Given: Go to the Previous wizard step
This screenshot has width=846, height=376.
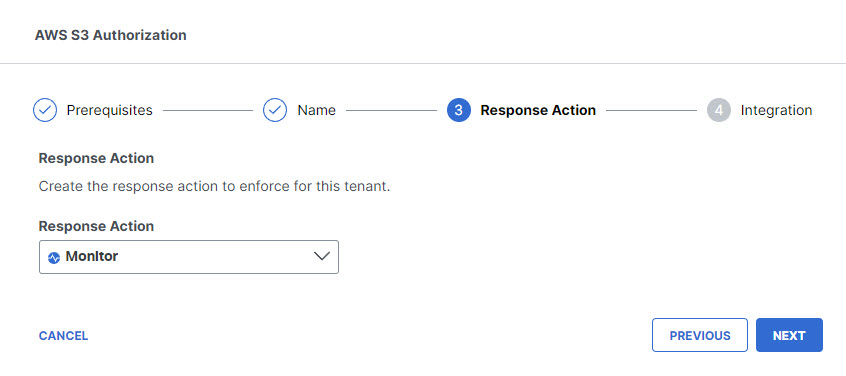Looking at the screenshot, I should pos(700,335).
